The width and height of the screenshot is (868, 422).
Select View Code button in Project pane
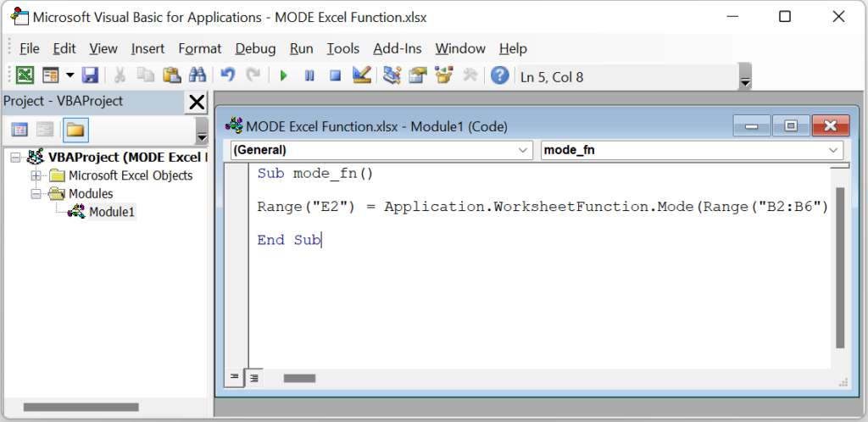(x=20, y=130)
